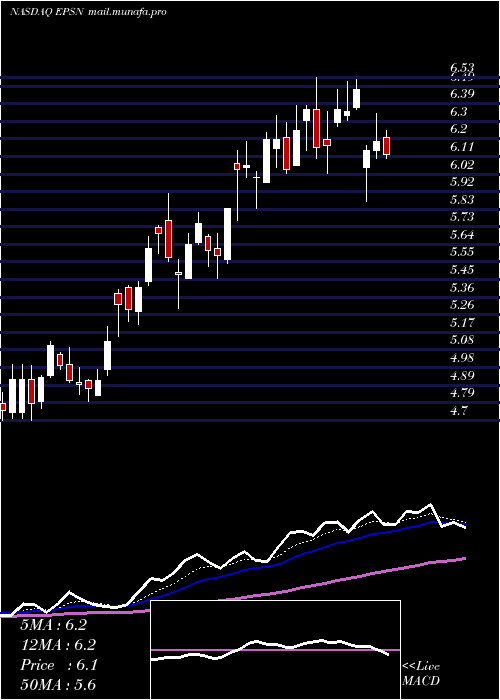Click the 5.64 price axis label
Image resolution: width=500 pixels, height=700 pixels.
[462, 234]
